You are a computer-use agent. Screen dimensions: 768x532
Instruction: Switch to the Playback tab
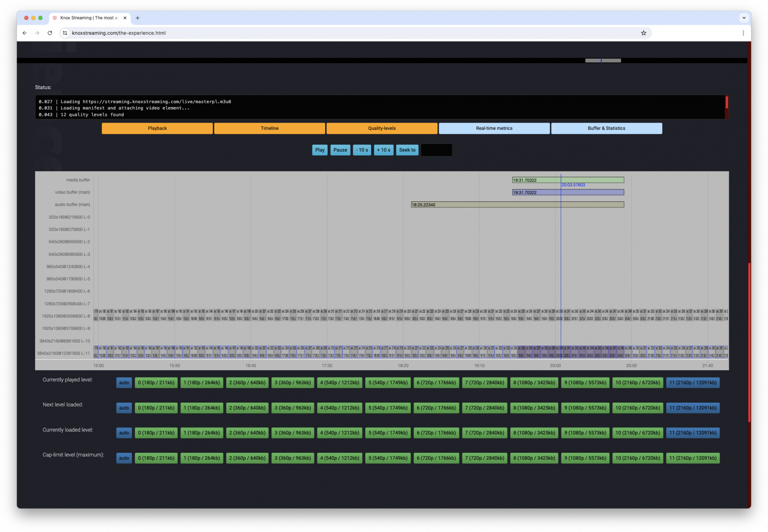coord(157,128)
